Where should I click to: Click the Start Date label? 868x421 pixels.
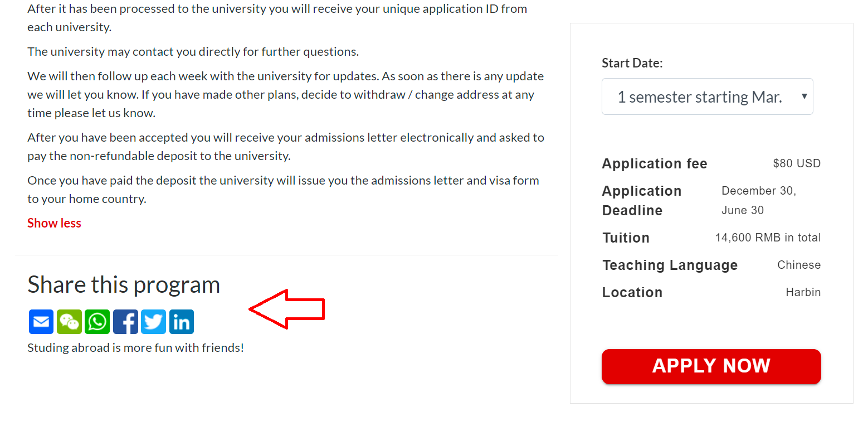tap(632, 63)
